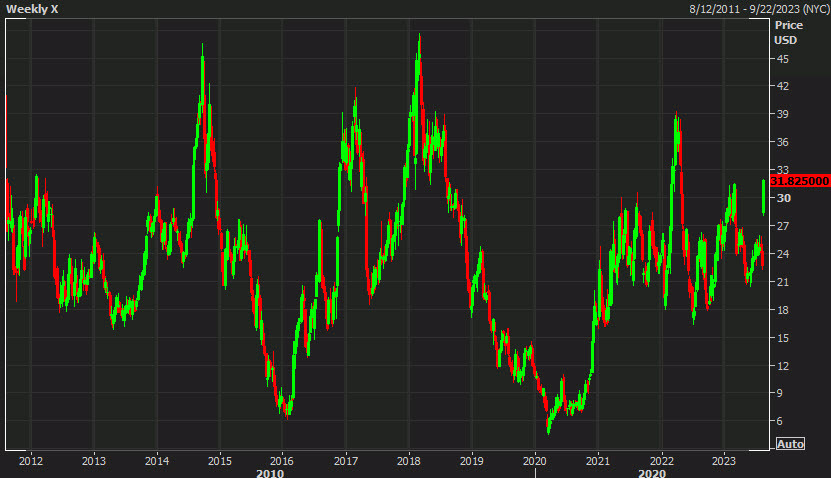This screenshot has width=831, height=478.
Task: Click the 45 price axis value
Action: point(783,59)
